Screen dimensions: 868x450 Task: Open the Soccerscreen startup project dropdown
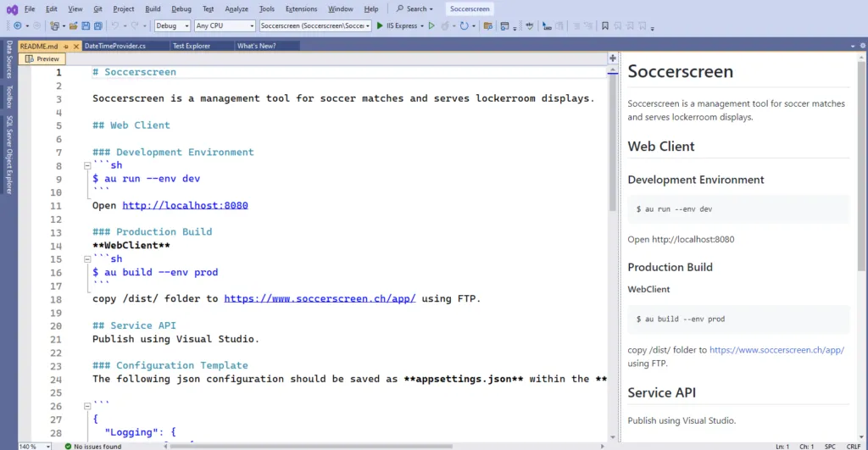click(315, 26)
